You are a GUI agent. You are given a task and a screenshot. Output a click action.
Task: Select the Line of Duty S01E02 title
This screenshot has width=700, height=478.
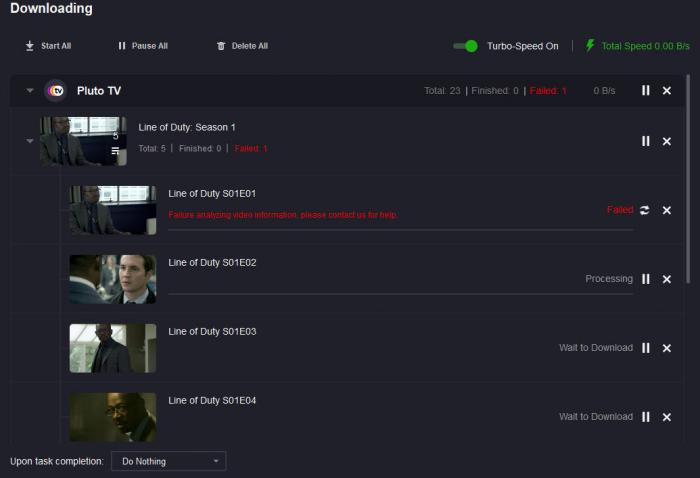coord(212,262)
